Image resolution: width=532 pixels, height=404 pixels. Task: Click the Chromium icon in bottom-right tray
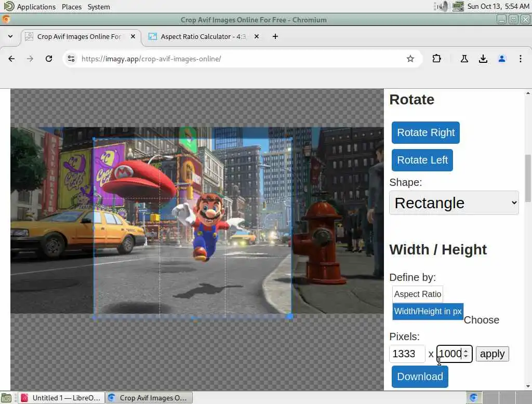point(474,398)
